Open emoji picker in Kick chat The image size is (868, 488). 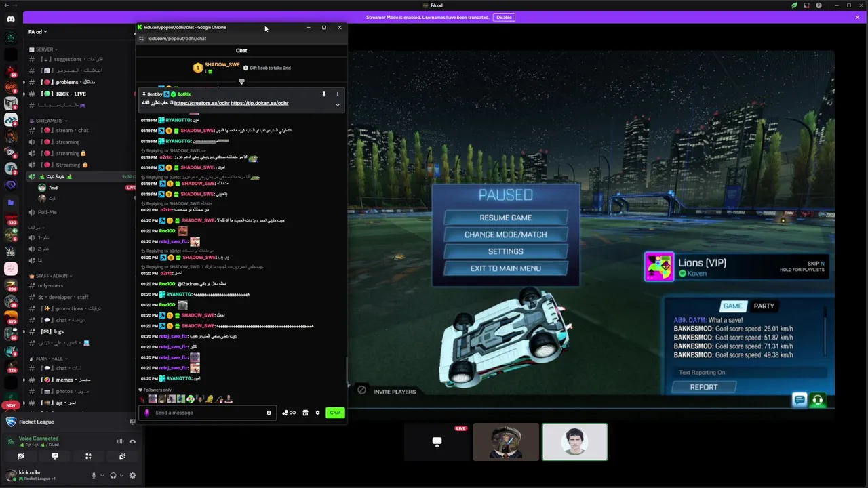pos(269,413)
